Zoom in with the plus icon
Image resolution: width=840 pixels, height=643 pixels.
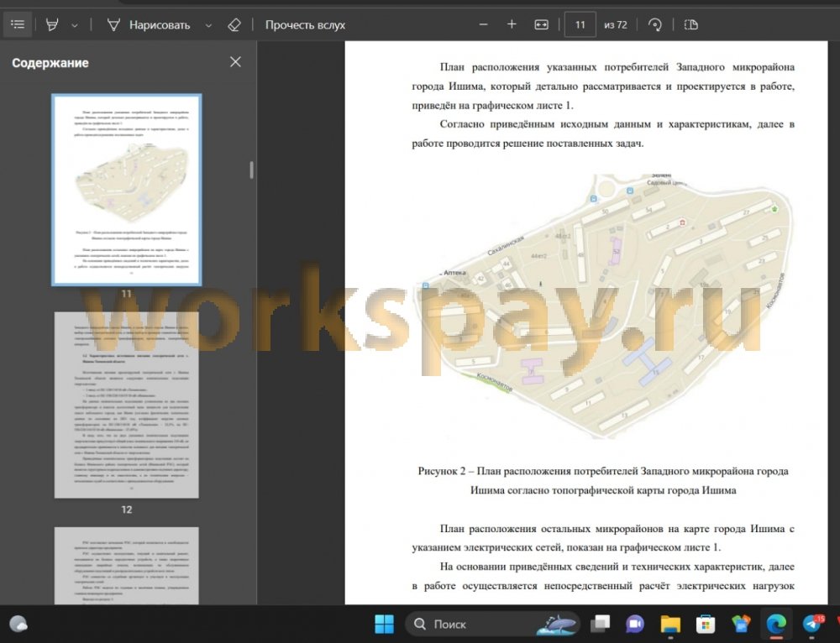512,24
